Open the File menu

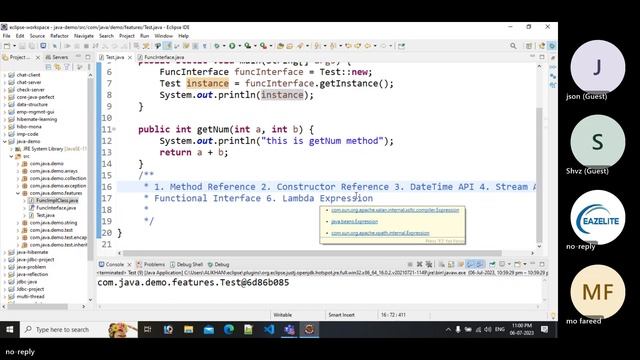[x=7, y=36]
